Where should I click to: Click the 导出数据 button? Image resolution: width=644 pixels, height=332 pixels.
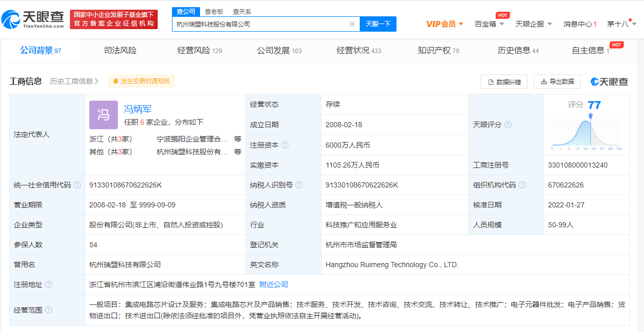pyautogui.click(x=557, y=82)
